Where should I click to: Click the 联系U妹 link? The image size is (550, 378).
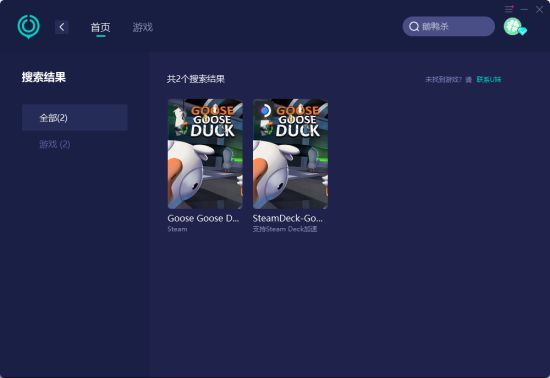point(489,80)
